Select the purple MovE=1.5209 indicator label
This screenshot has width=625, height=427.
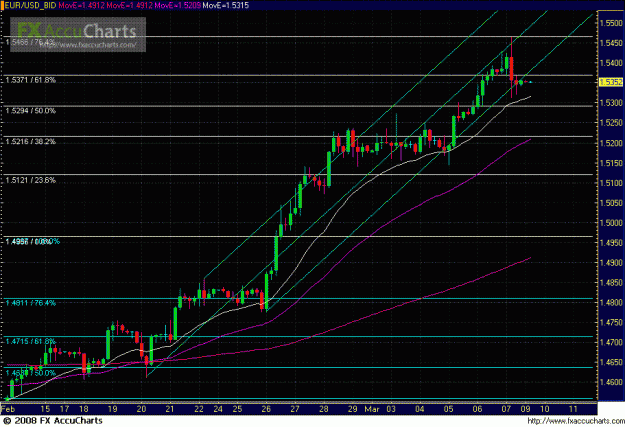point(177,6)
